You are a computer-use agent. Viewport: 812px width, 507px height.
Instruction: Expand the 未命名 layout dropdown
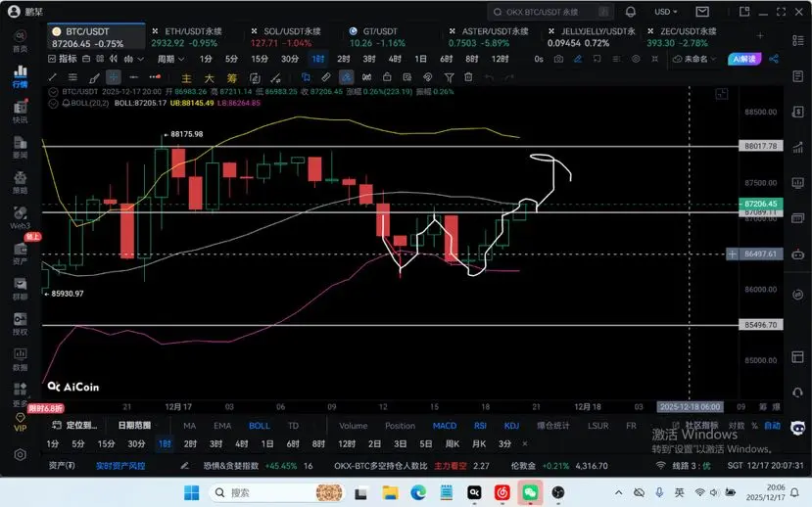(x=694, y=59)
